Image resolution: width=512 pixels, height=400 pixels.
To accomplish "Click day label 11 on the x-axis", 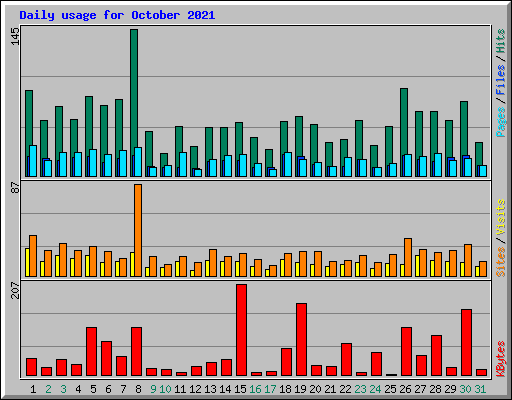I will tap(180, 389).
